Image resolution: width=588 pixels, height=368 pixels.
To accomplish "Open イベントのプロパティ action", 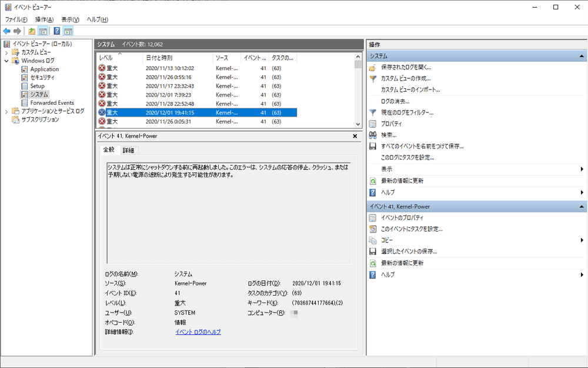I will tap(402, 218).
